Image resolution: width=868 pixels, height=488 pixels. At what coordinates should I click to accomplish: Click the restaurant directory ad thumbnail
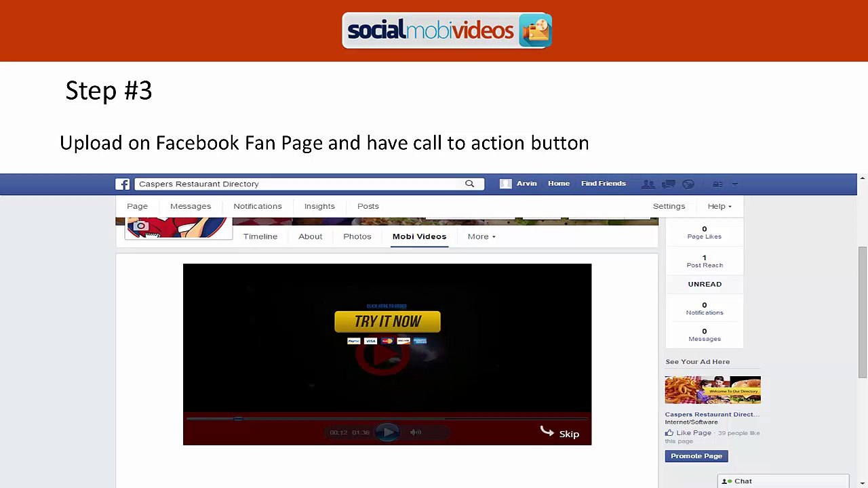713,390
